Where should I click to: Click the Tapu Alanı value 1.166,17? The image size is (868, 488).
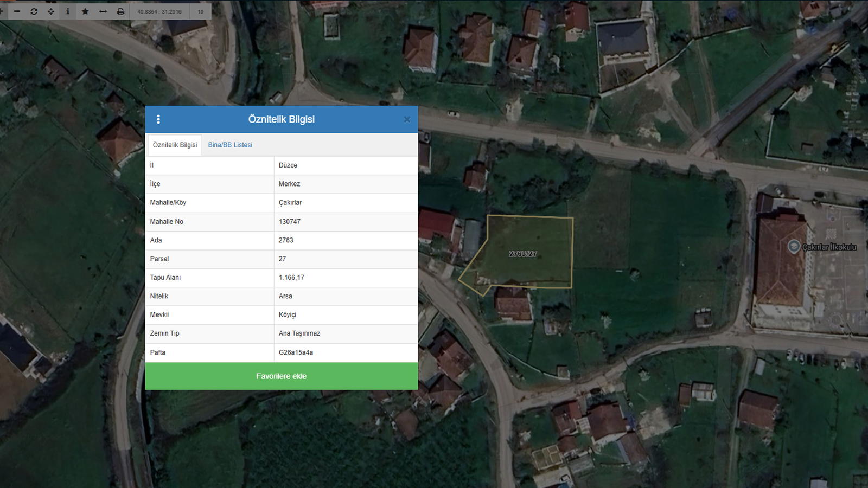[x=291, y=278]
